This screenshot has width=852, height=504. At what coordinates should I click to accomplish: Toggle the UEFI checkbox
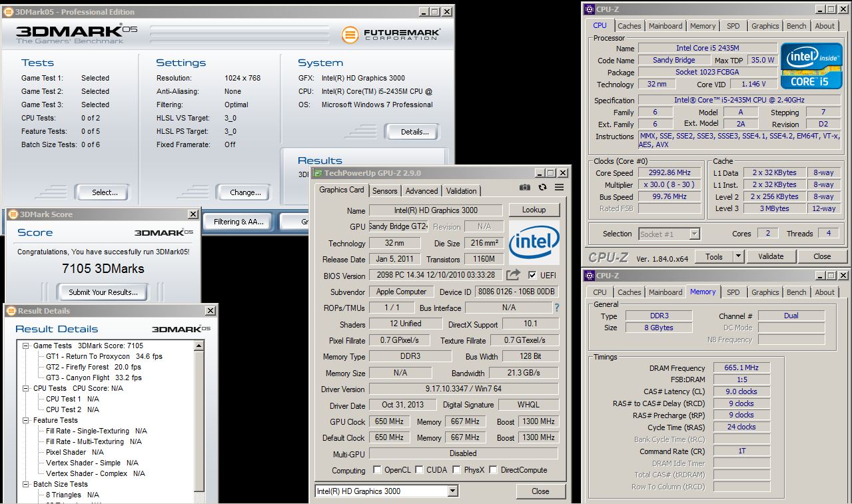click(532, 275)
